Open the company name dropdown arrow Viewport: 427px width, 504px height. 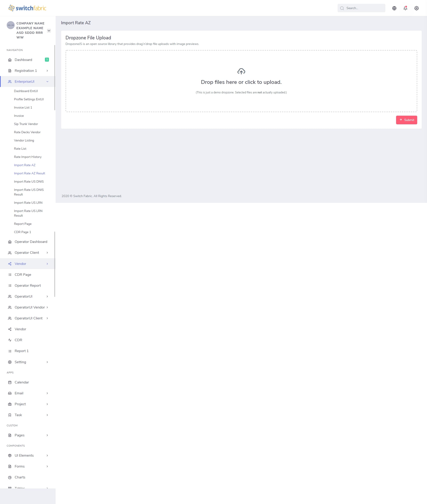(49, 30)
